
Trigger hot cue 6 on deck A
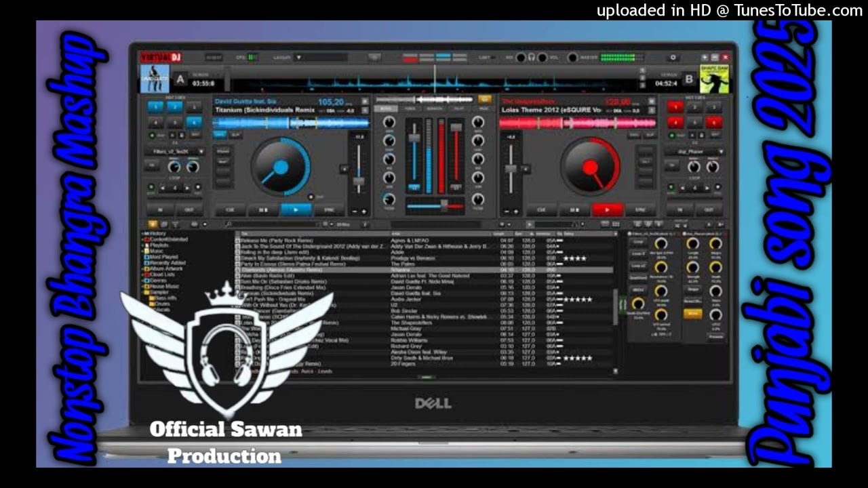pos(195,123)
